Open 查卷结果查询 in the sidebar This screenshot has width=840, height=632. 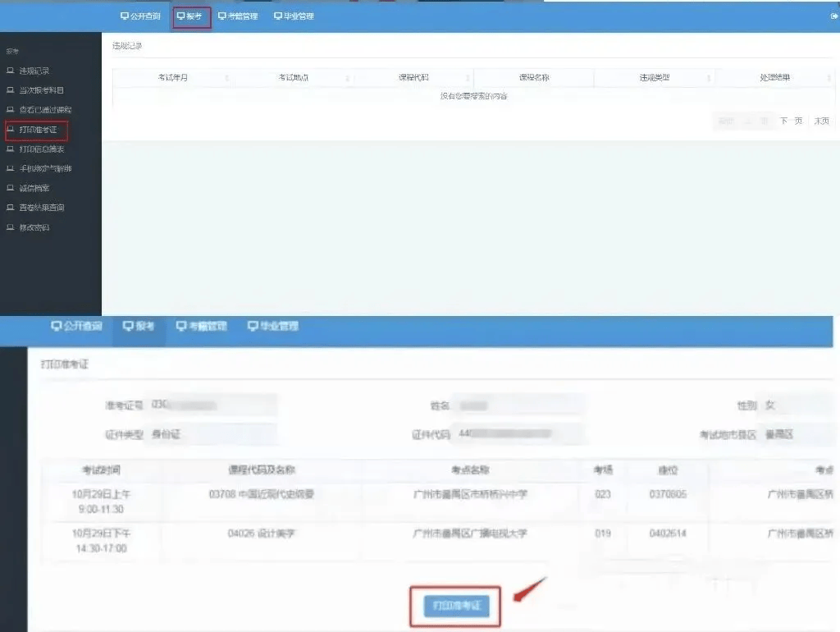(x=42, y=208)
